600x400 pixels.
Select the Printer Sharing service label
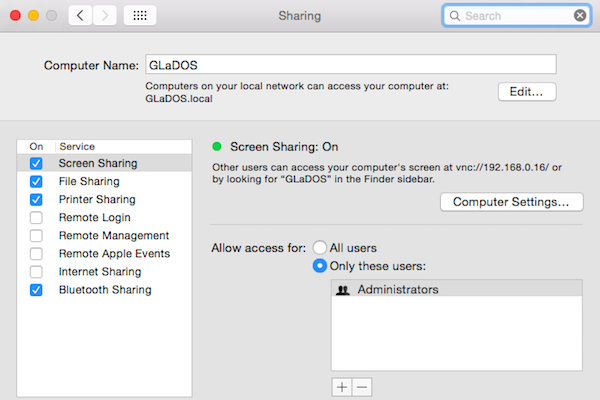(x=97, y=199)
